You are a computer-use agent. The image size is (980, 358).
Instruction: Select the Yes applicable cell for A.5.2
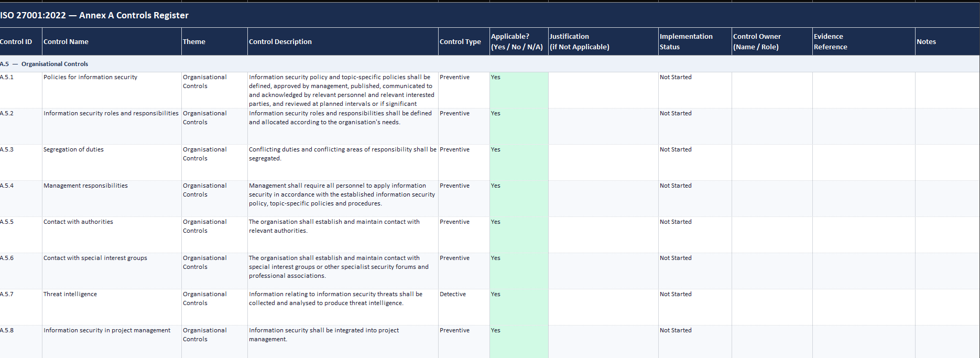pyautogui.click(x=519, y=126)
